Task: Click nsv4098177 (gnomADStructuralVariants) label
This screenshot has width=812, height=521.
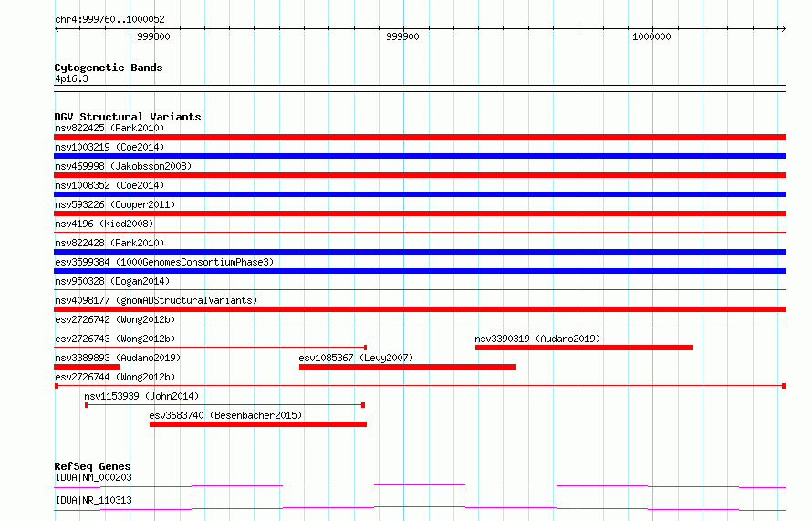Action: click(x=156, y=300)
